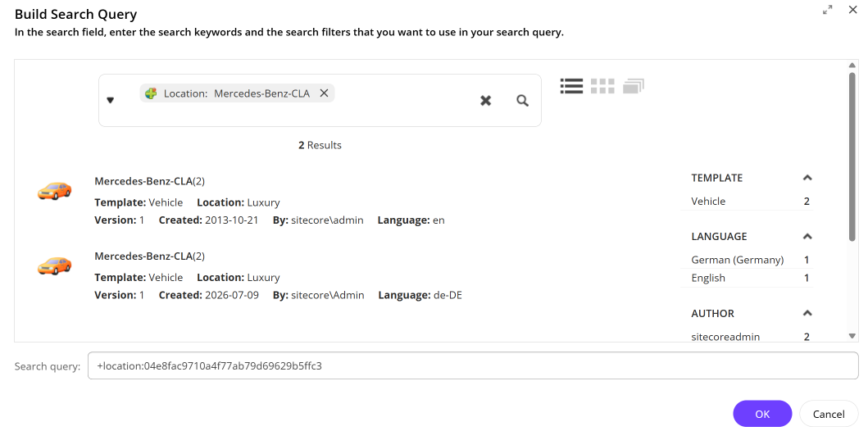Switch to list view layout
Image resolution: width=868 pixels, height=431 pixels.
(571, 86)
